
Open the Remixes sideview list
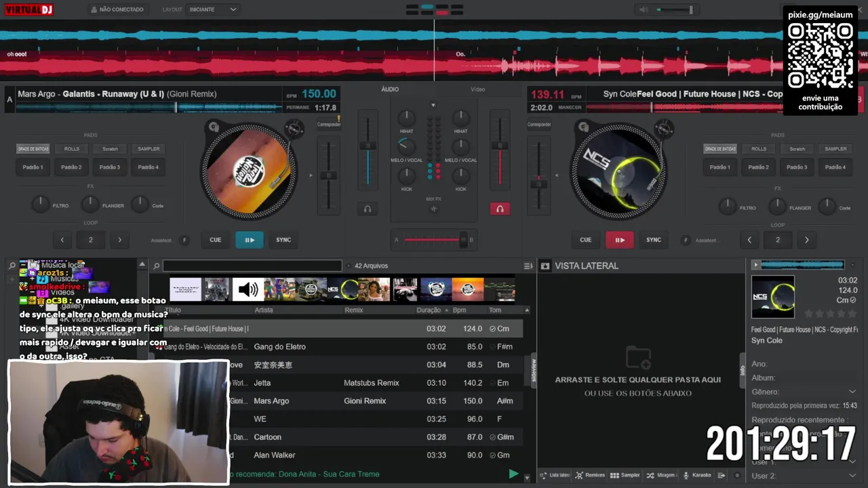[x=590, y=475]
